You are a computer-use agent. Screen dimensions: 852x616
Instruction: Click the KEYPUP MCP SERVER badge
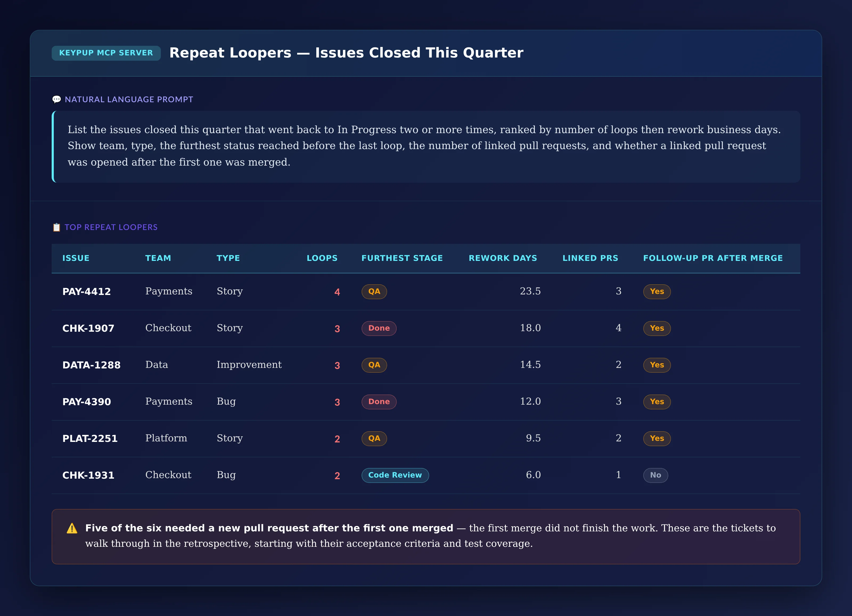click(106, 53)
